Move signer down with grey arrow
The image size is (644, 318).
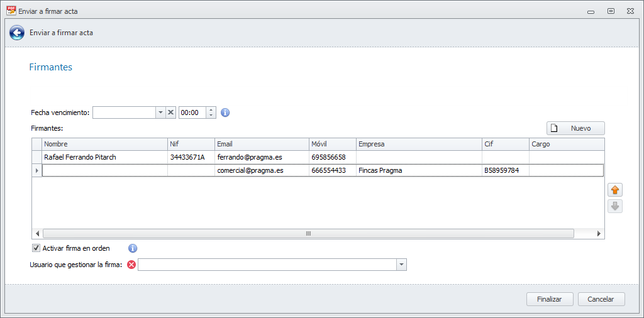(x=615, y=206)
